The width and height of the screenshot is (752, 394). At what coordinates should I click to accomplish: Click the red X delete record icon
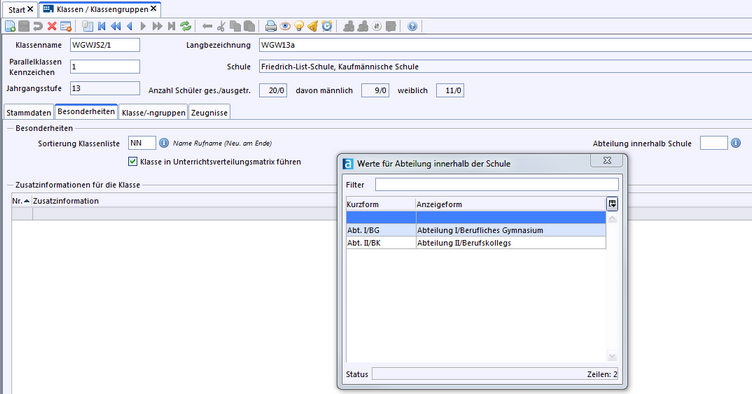coord(52,26)
